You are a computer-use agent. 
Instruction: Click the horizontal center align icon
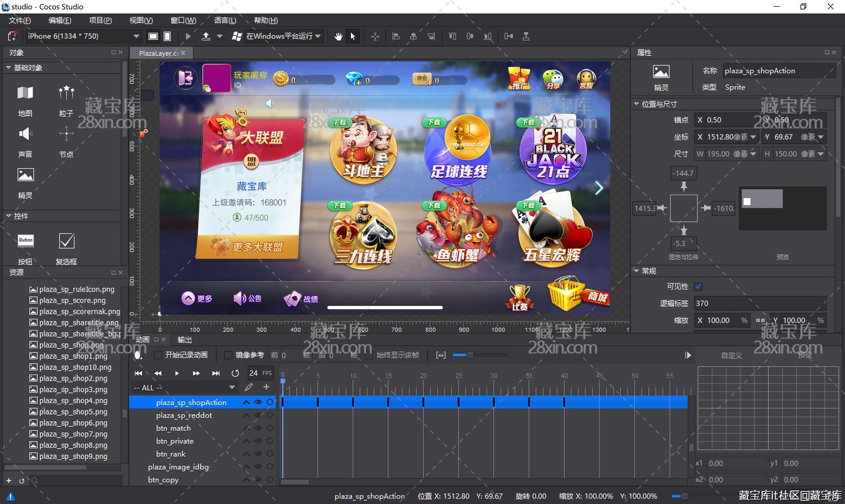[413, 36]
